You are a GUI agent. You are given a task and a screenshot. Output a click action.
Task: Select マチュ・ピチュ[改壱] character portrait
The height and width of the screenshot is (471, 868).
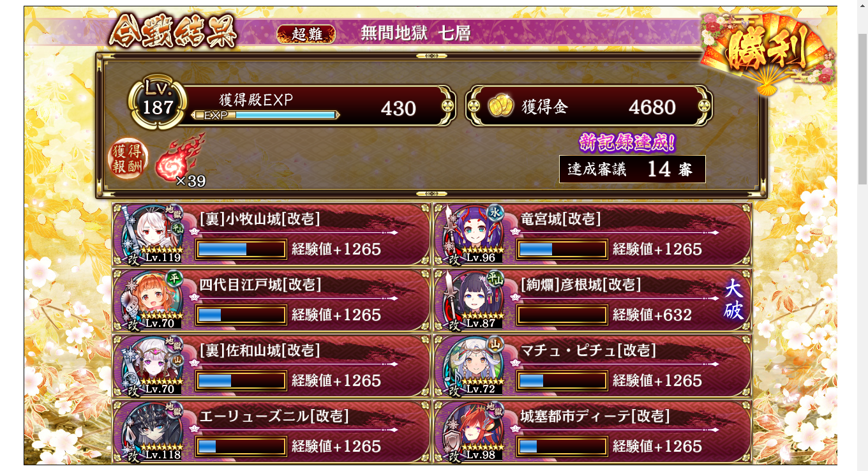[474, 366]
